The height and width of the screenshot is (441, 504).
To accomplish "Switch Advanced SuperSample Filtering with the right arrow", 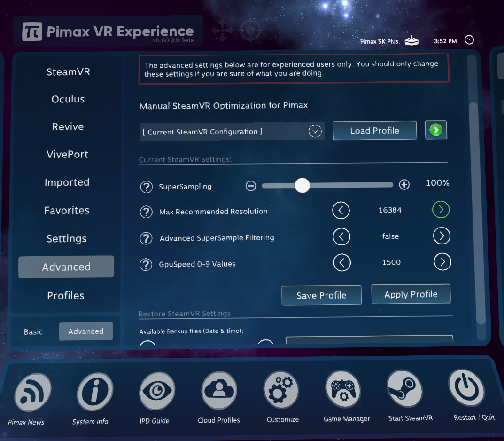I will click(442, 236).
